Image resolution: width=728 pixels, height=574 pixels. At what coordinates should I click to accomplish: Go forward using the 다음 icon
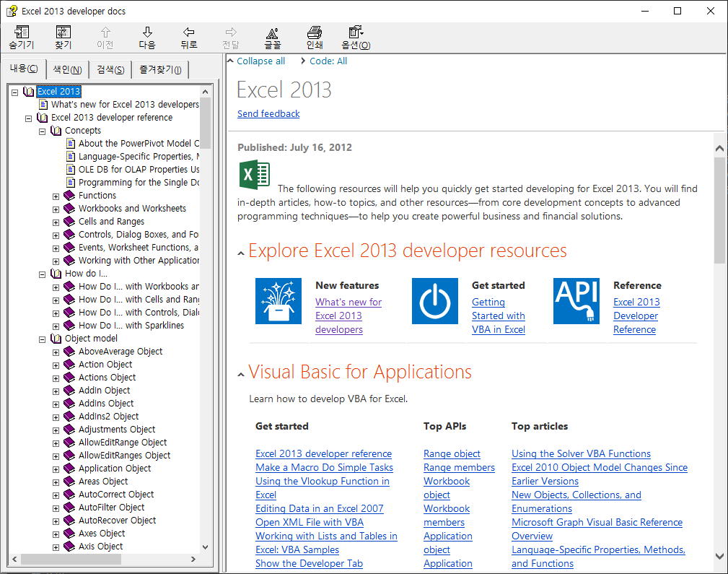pos(146,38)
